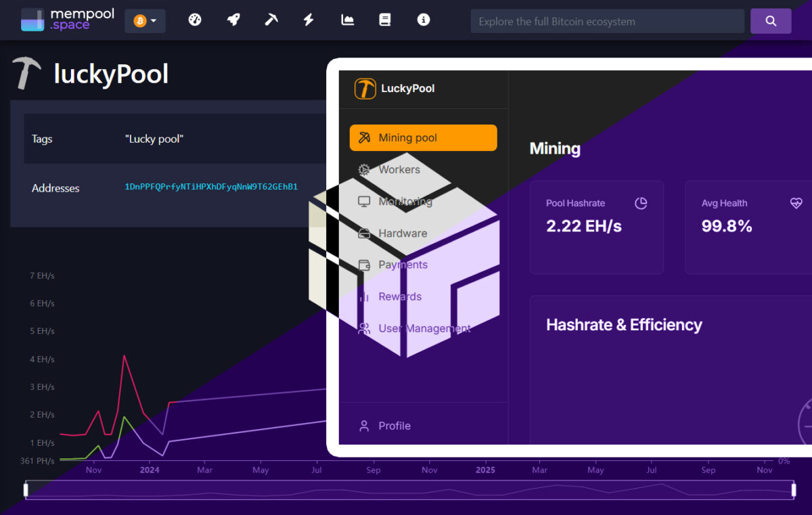Click the Pool Hashrate pie chart icon
The width and height of the screenshot is (812, 515).
pos(641,203)
